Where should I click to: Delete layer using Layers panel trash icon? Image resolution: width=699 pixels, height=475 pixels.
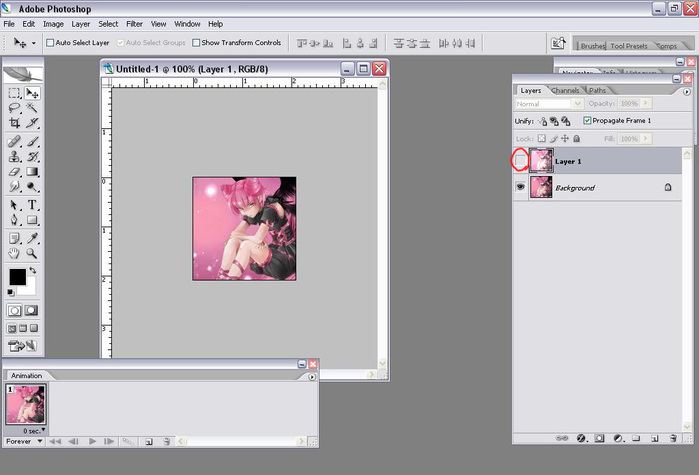pyautogui.click(x=674, y=438)
